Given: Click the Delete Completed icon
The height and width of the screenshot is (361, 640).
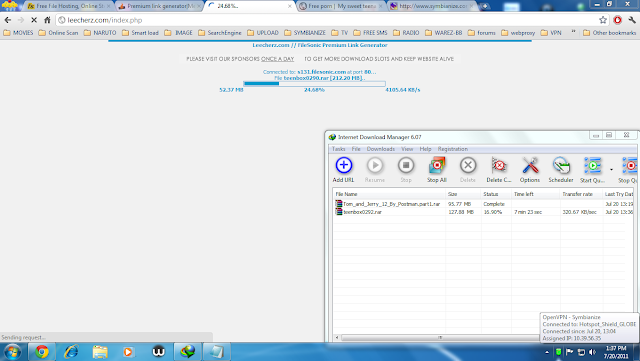Looking at the screenshot, I should pyautogui.click(x=499, y=166).
